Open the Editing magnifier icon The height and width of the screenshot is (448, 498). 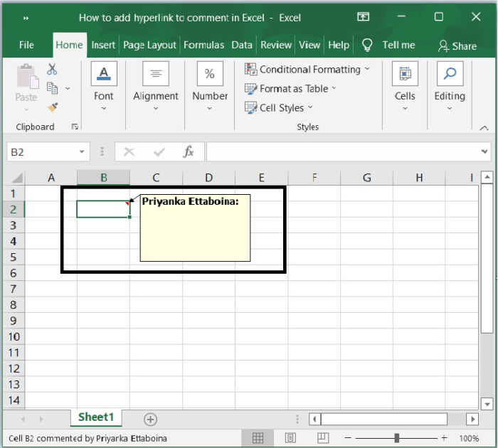click(450, 74)
